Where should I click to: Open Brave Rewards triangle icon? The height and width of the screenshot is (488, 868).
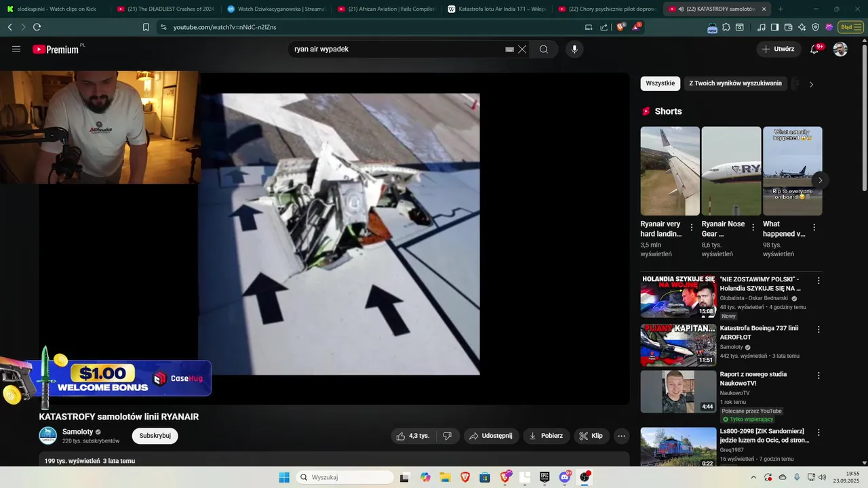pyautogui.click(x=637, y=27)
